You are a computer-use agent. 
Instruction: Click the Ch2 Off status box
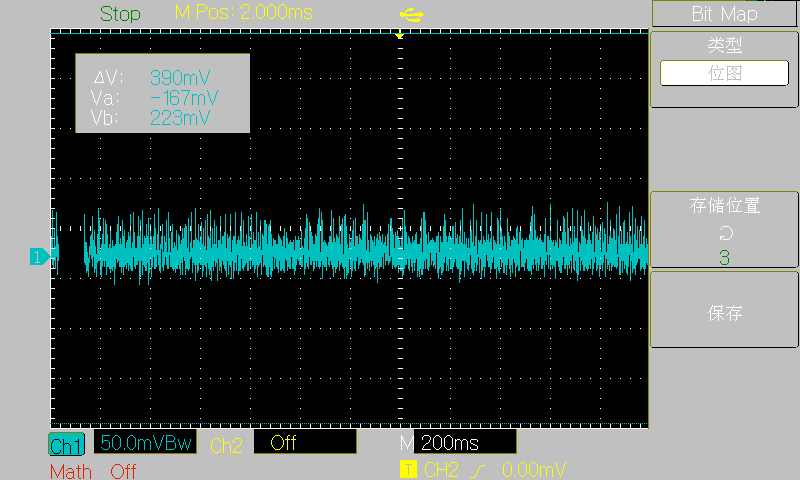(x=305, y=442)
